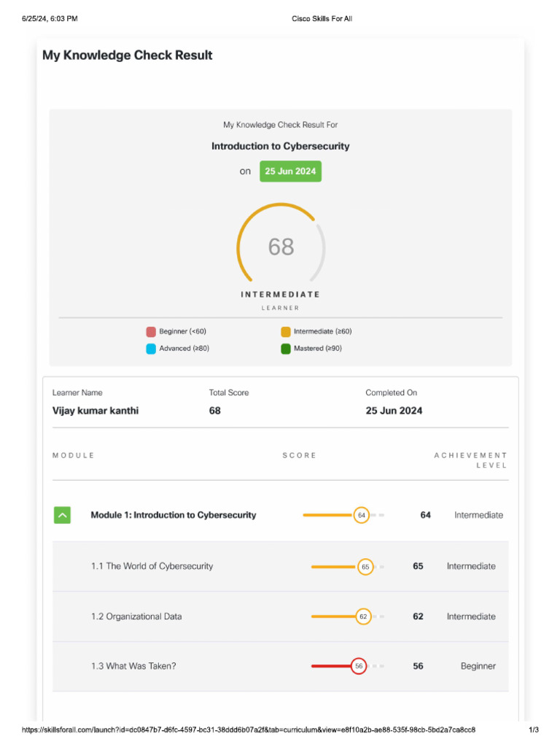Click the bold score 62 for section 1.2
Image resolution: width=560 pixels, height=747 pixels.
tap(418, 616)
